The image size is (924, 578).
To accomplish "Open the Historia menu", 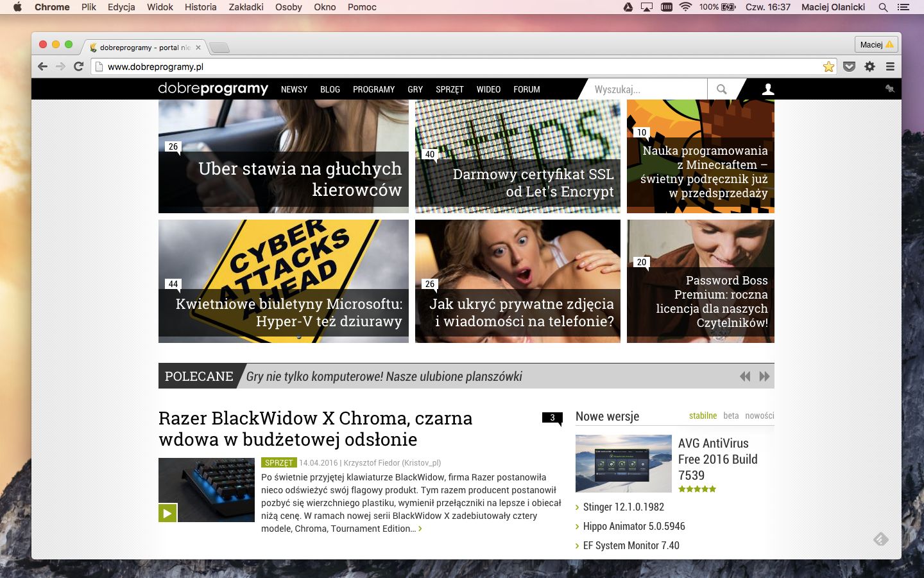I will click(201, 7).
